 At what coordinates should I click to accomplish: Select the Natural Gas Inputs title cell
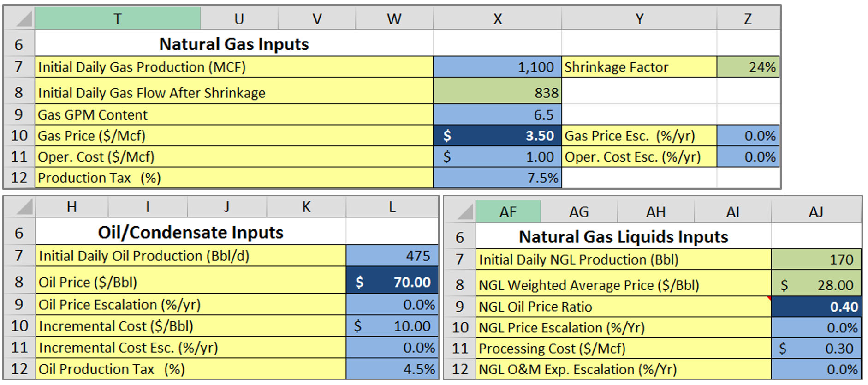tap(234, 44)
